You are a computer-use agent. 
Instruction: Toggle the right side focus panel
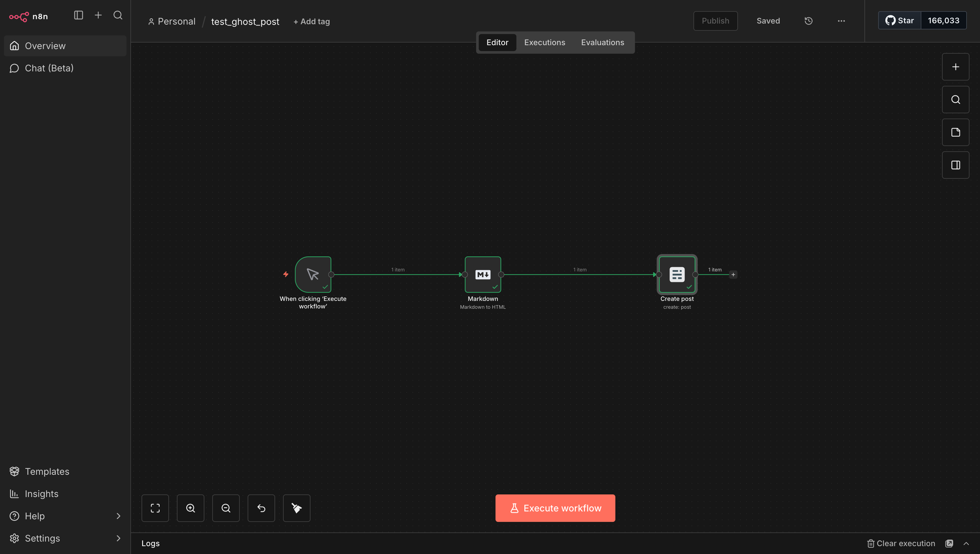point(955,165)
